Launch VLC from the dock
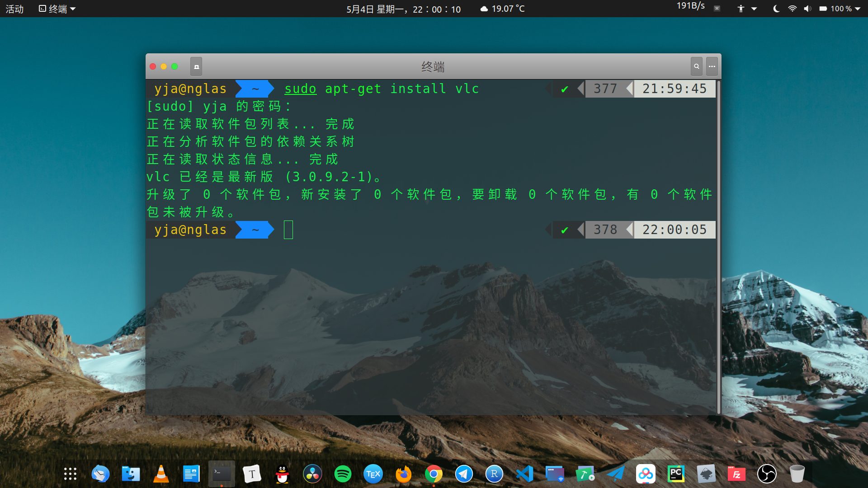868x488 pixels. click(x=161, y=474)
